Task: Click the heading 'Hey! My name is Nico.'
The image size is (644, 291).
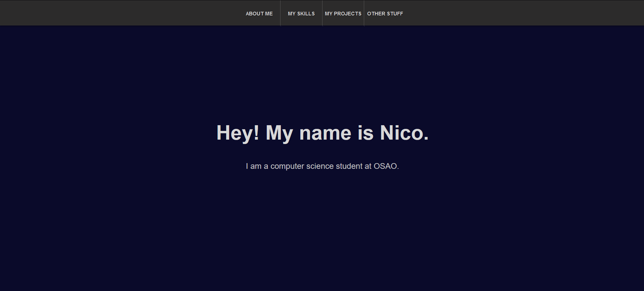Action: pos(323,133)
